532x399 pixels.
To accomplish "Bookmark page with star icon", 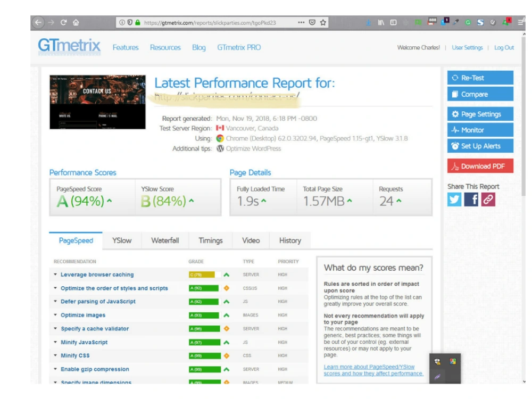I will [323, 23].
